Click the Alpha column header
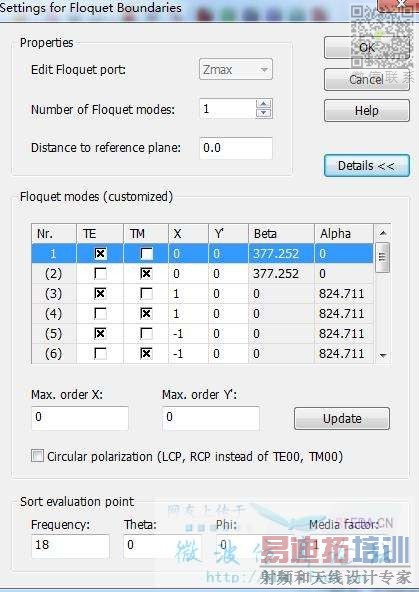The image size is (419, 592). click(x=344, y=234)
